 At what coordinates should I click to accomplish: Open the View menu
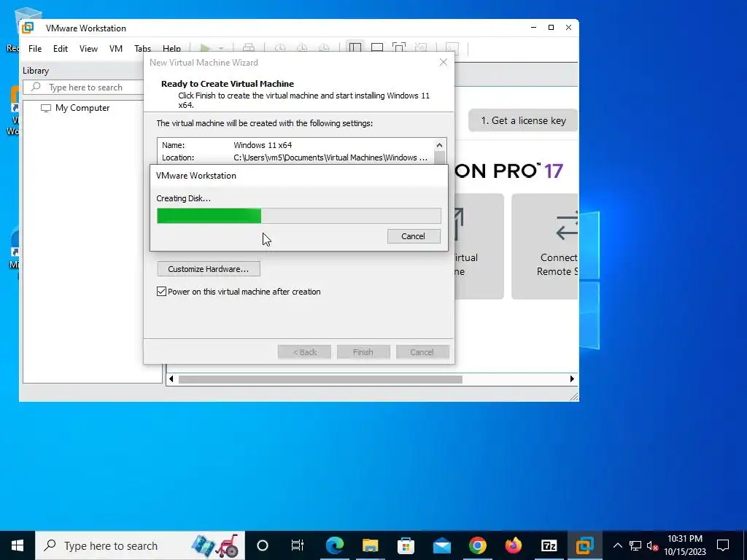(x=88, y=49)
